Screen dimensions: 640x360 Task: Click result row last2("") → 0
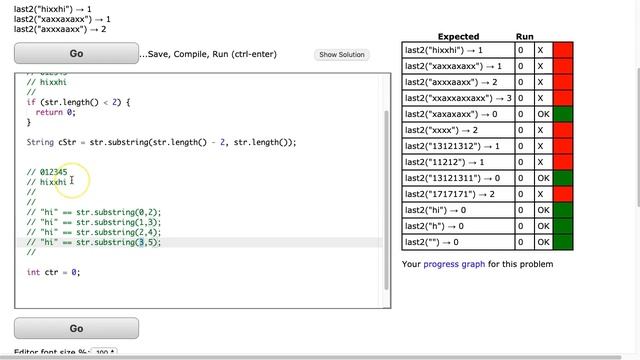tap(487, 242)
